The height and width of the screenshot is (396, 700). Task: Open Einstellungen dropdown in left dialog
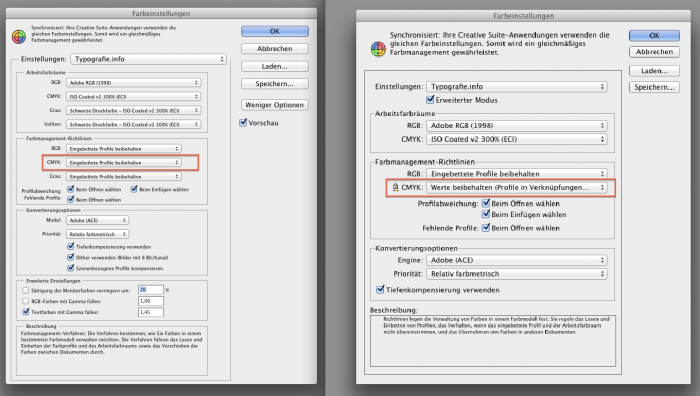click(148, 59)
